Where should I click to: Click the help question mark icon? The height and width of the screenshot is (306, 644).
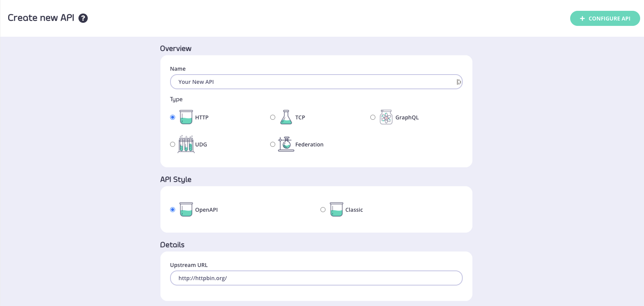(83, 18)
